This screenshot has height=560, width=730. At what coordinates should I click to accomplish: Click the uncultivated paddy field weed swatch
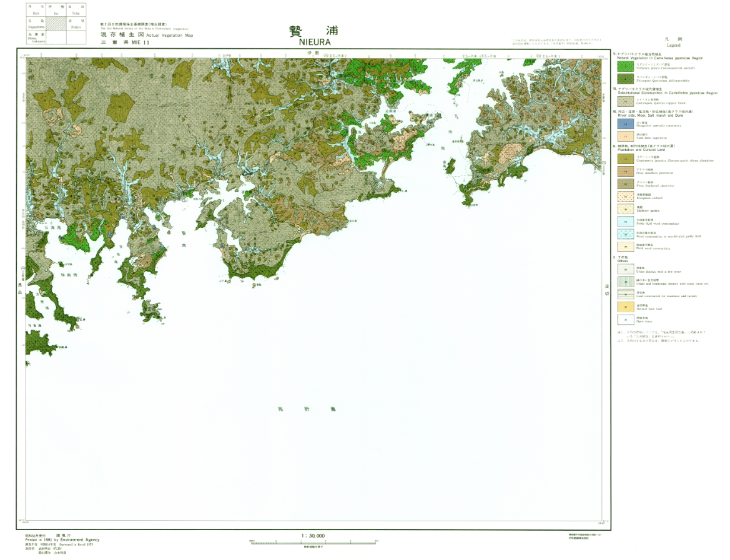point(625,234)
